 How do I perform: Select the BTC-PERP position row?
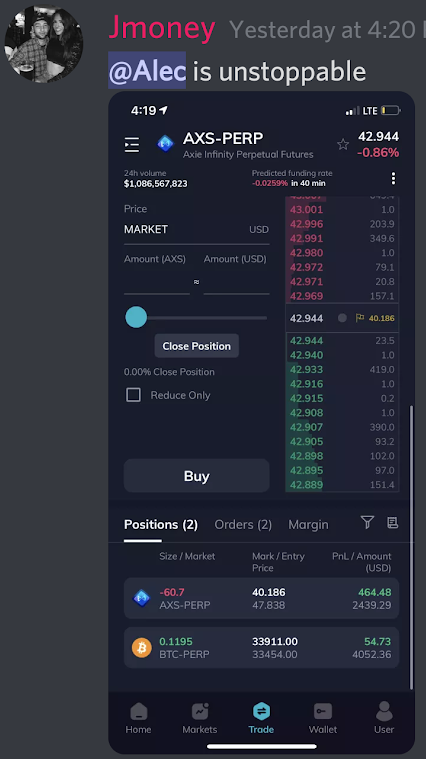tap(261, 648)
